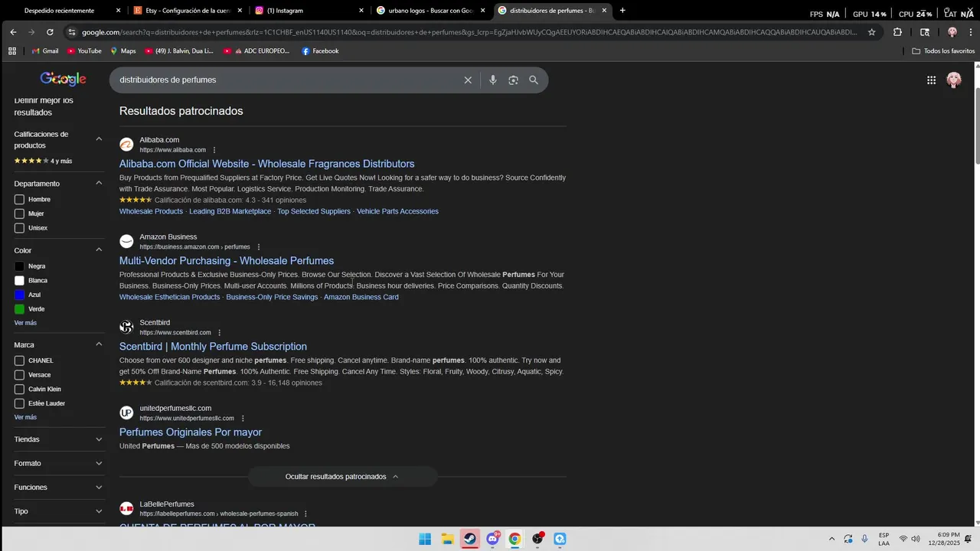Image resolution: width=980 pixels, height=551 pixels.
Task: Switch to the urbano logos tab
Action: click(x=431, y=11)
